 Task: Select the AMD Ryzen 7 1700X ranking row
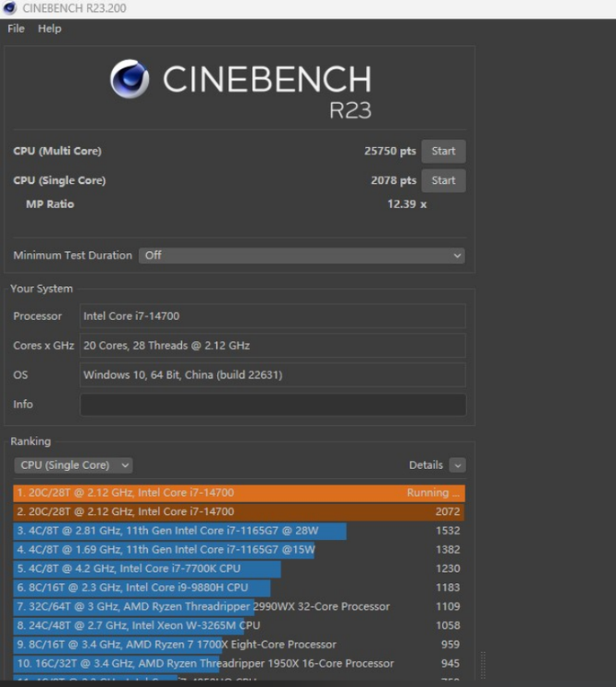pyautogui.click(x=239, y=645)
